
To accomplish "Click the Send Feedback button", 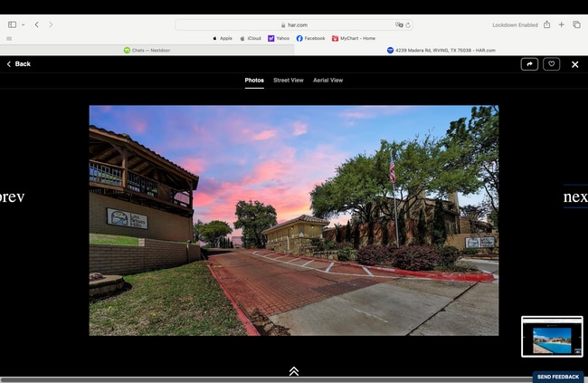I will tap(557, 377).
